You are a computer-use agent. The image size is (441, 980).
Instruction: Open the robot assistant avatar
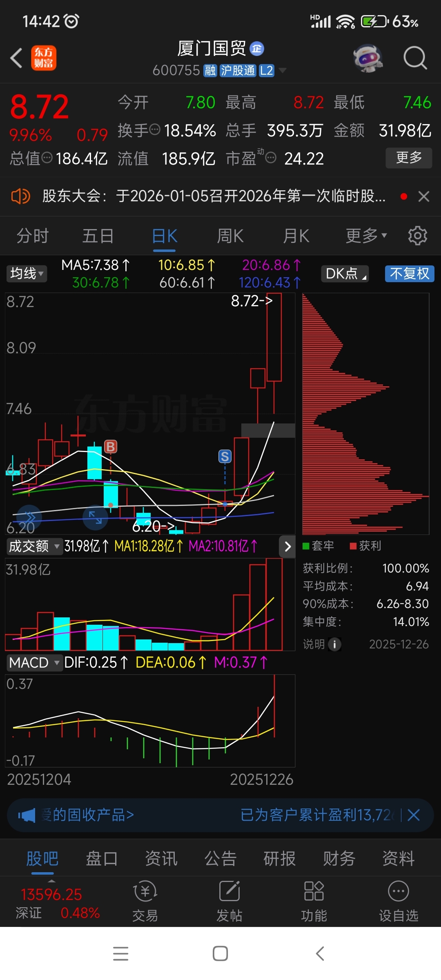pyautogui.click(x=368, y=58)
